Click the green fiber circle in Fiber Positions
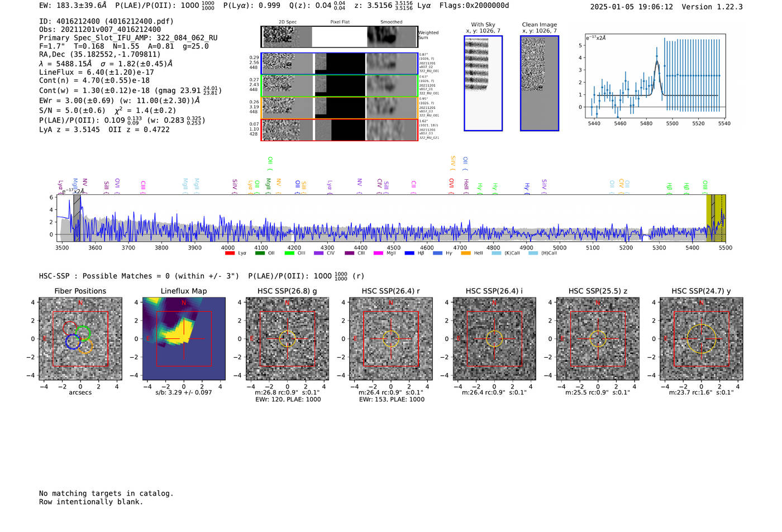 point(83,333)
